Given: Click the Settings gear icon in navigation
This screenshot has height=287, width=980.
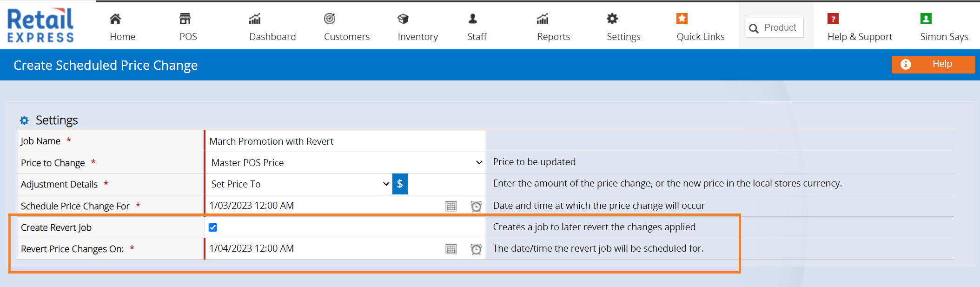Looking at the screenshot, I should (612, 19).
